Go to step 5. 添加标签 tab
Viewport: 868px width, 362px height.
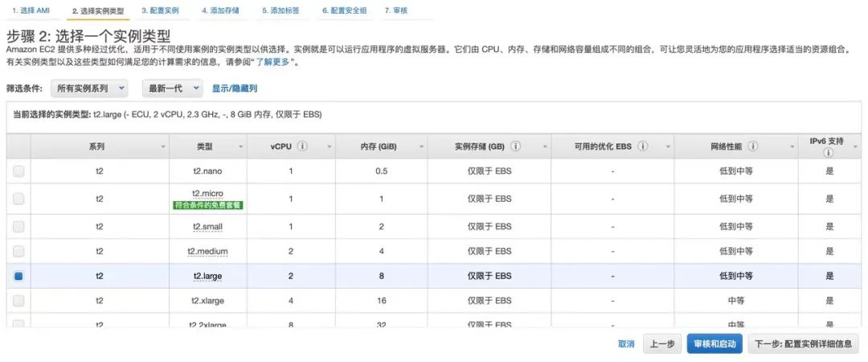tap(280, 10)
